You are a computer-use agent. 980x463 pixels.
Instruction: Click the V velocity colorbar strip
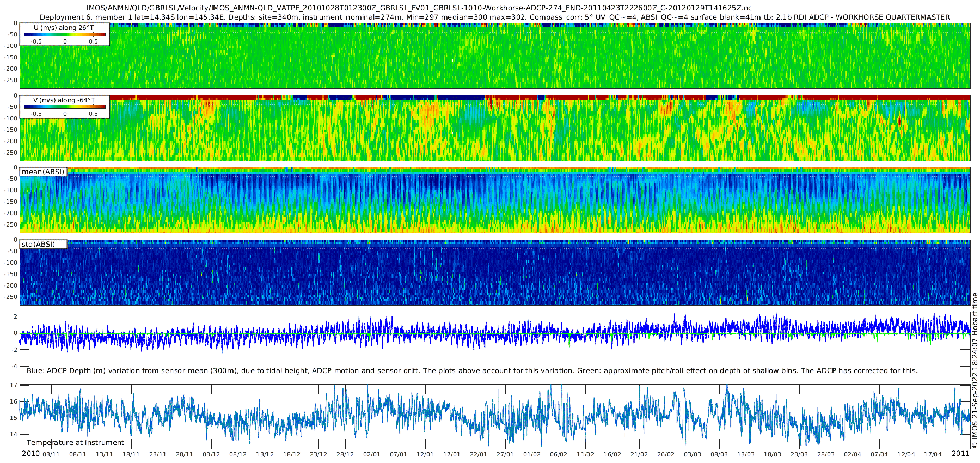tap(65, 107)
